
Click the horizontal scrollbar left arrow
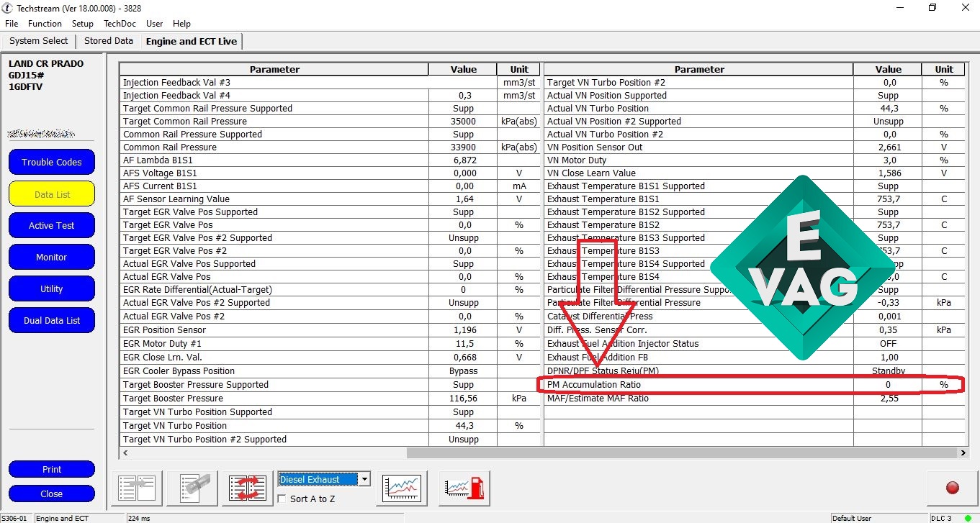click(x=125, y=453)
